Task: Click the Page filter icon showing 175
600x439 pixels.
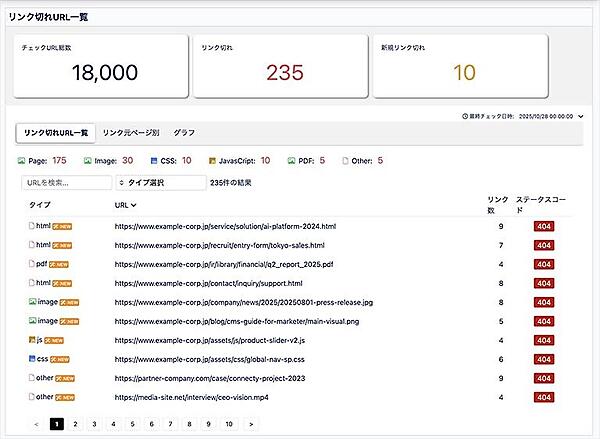Action: click(23, 160)
